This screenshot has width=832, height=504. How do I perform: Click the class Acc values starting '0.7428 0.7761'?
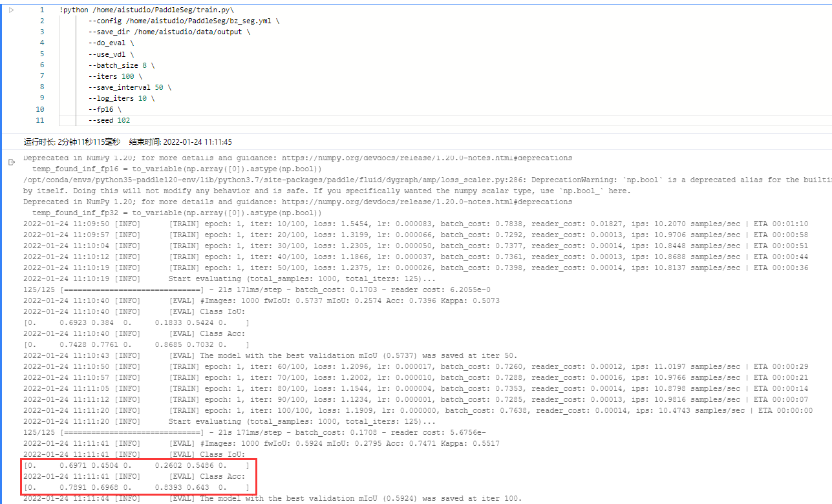point(136,344)
